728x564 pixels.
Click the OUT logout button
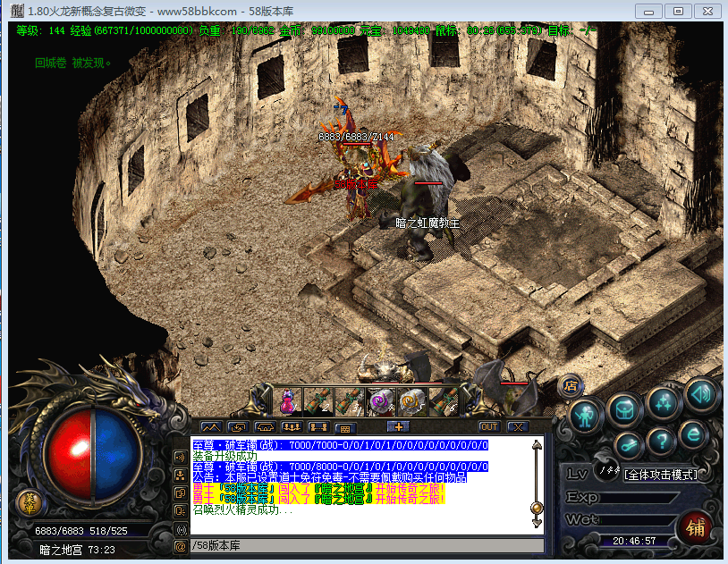[489, 427]
